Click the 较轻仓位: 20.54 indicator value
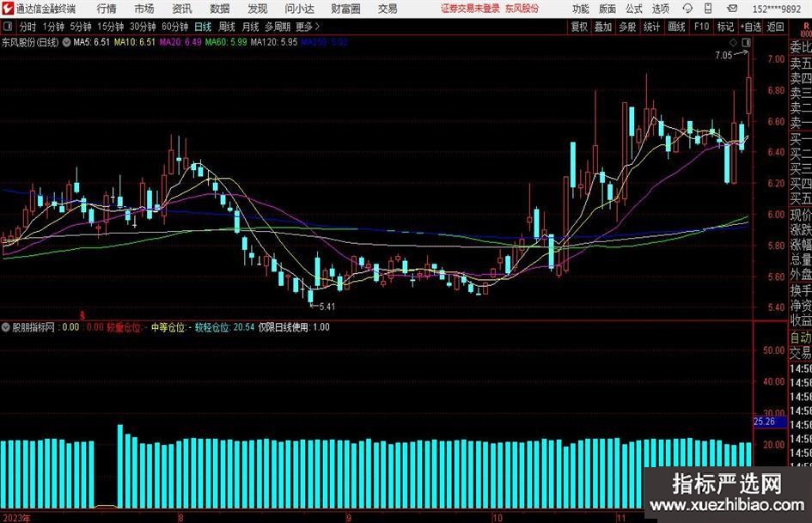Screen dimensions: 812x523 tap(224, 327)
